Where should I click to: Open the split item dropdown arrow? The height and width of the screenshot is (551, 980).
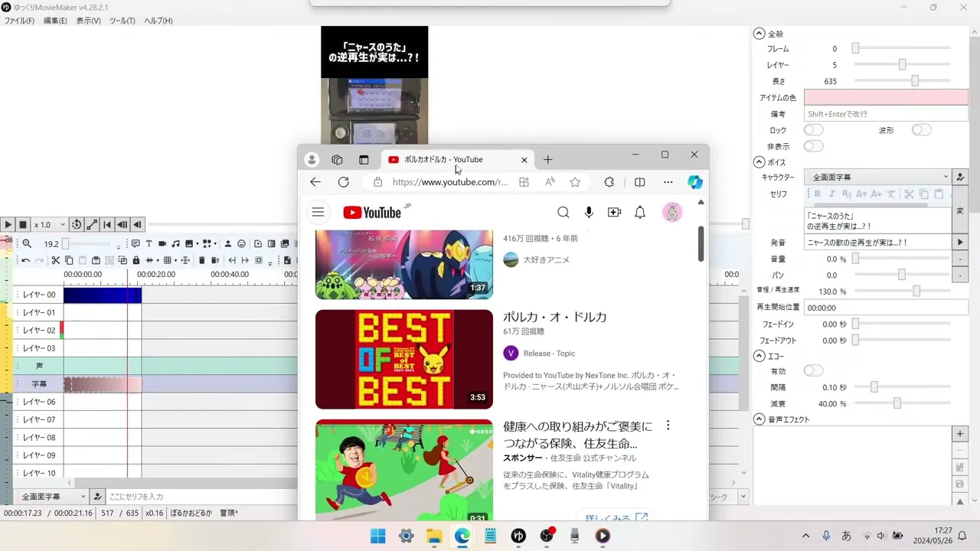pos(158,261)
